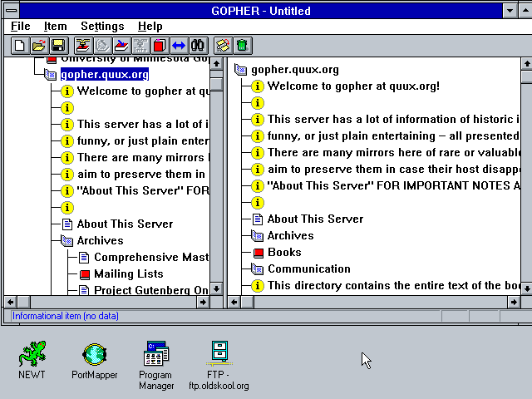
Task: Click the left pane vertical scrollbar up arrow
Action: click(x=216, y=63)
